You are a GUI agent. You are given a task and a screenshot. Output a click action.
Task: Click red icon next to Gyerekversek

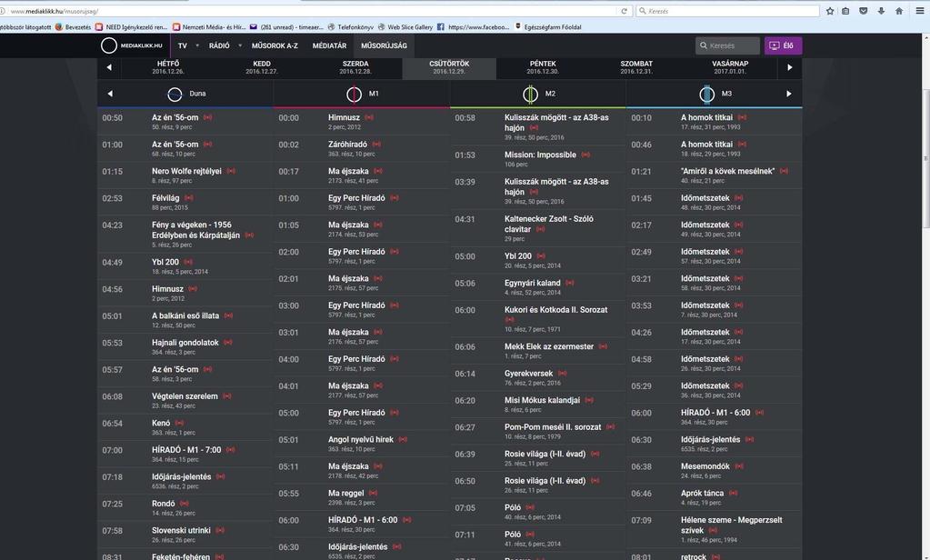[562, 374]
